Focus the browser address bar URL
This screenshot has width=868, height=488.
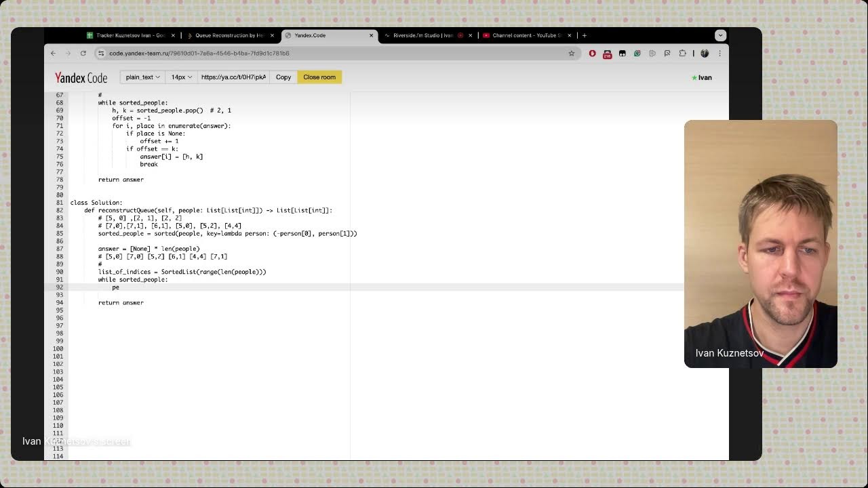(199, 53)
